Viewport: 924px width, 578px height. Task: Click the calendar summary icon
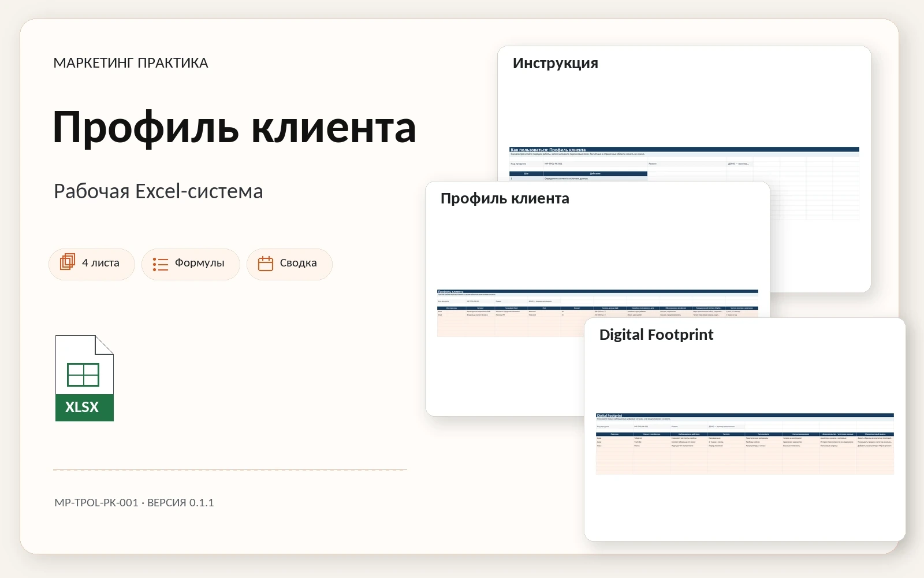[266, 264]
